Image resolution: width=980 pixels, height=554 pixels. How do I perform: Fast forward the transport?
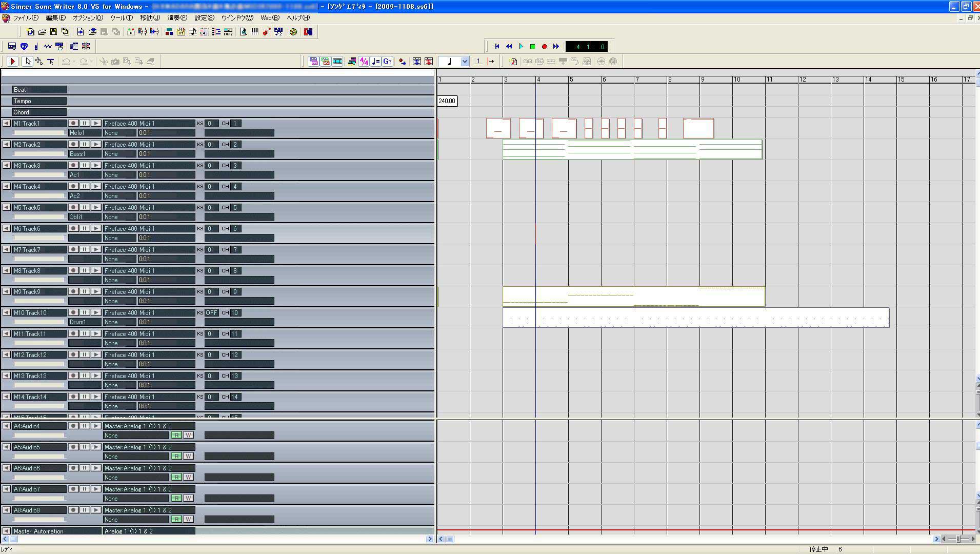pos(556,46)
